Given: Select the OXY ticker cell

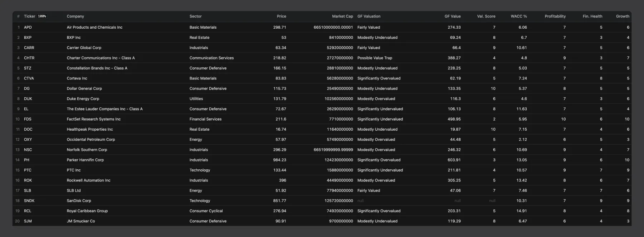Looking at the screenshot, I should 28,140.
